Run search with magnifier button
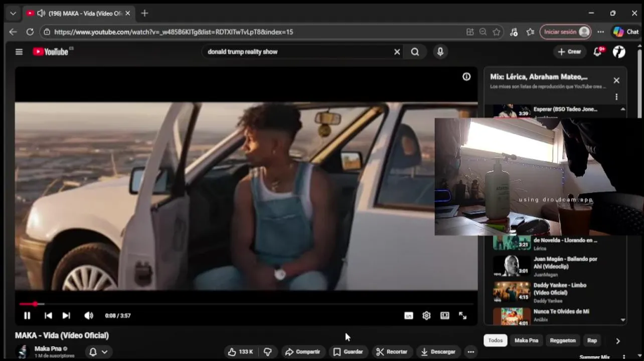Image resolution: width=644 pixels, height=361 pixels. coord(415,52)
